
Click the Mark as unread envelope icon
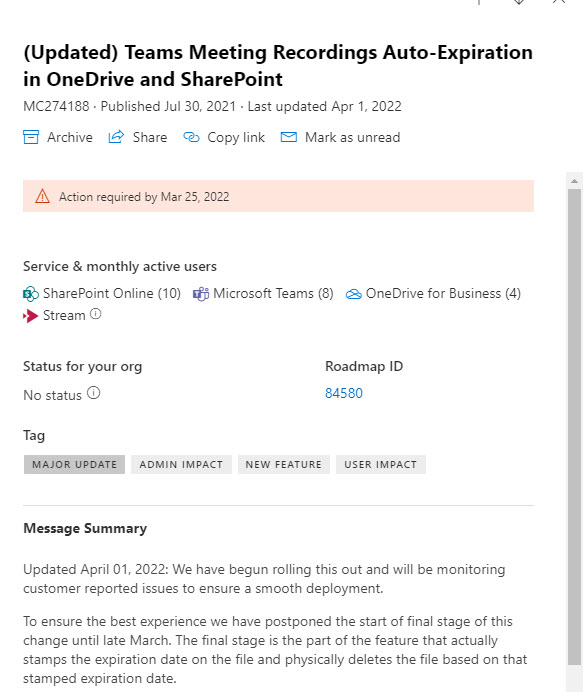tap(289, 137)
